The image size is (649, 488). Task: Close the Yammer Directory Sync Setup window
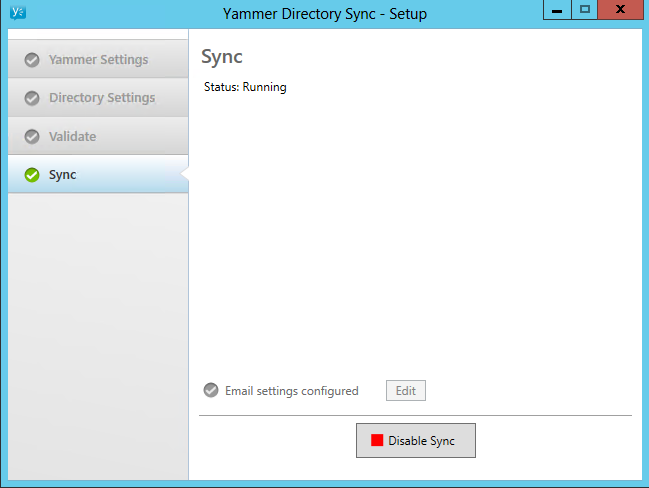point(620,10)
